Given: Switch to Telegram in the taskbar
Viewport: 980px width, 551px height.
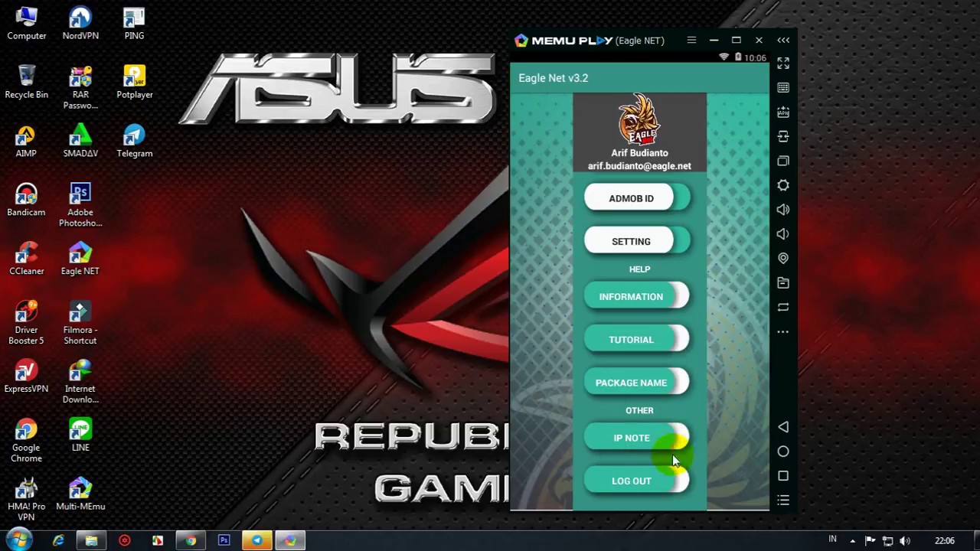Looking at the screenshot, I should 257,540.
